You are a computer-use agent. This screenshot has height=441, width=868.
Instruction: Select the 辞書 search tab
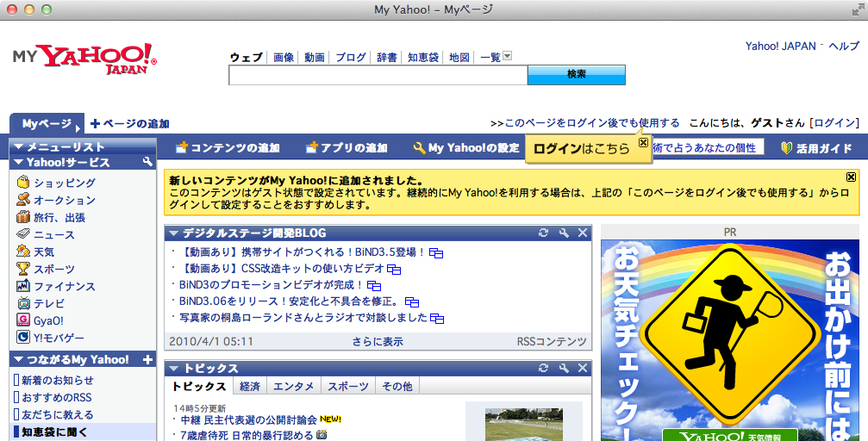point(387,57)
